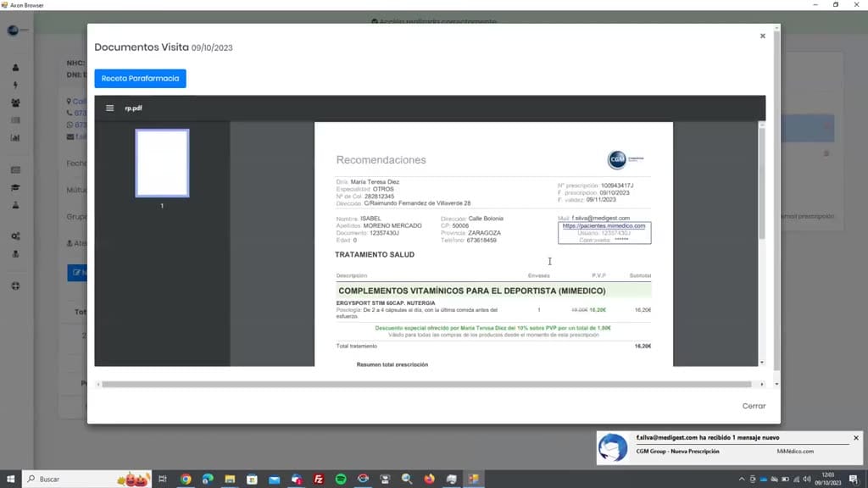Click the taskbar clock showing 12:03
This screenshot has width=868, height=488.
click(827, 480)
